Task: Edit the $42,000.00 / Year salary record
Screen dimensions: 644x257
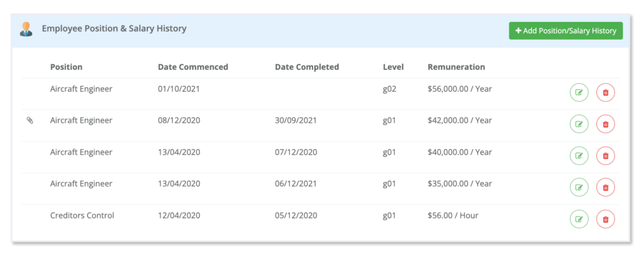Action: (x=579, y=124)
